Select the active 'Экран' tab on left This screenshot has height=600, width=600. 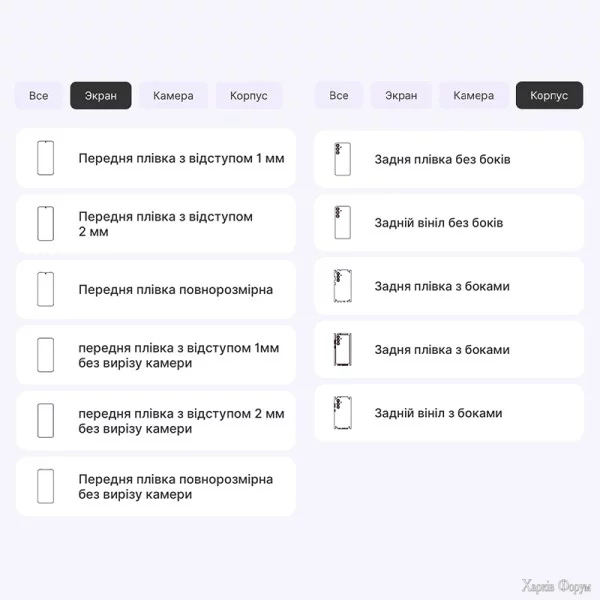pos(100,96)
